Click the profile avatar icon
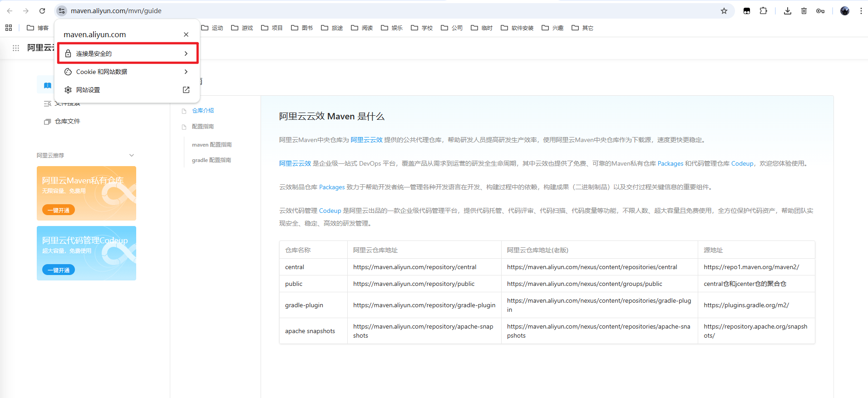868x398 pixels. 844,11
